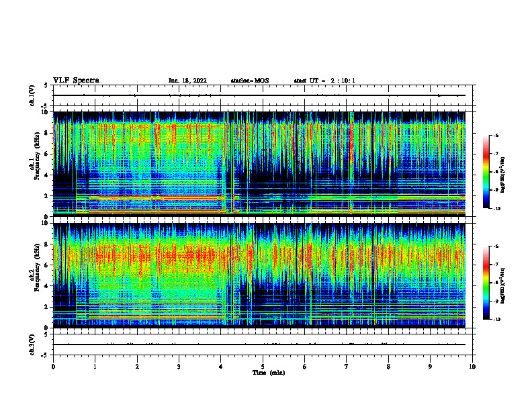Click the "-7" label on ch.2 colorbar
Viewport: 532px width, 411px height.
496,265
